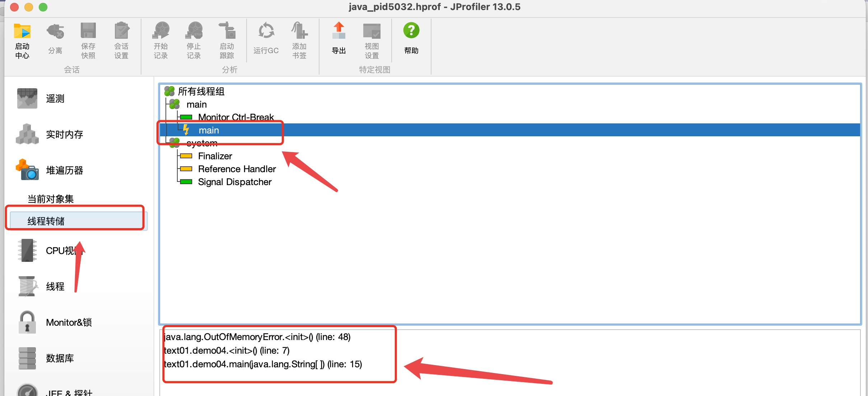Image resolution: width=868 pixels, height=396 pixels.
Task: Open the Live Memory (实时内存) section
Action: tap(50, 135)
